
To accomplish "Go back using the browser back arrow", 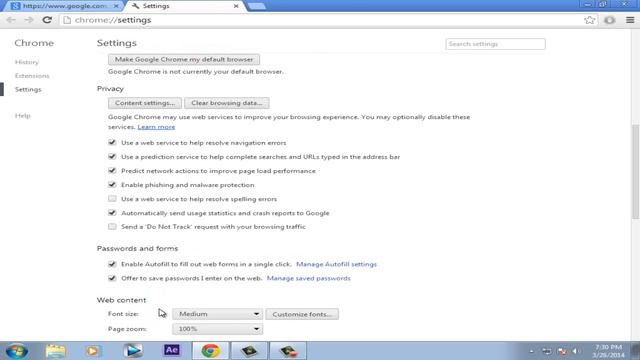I will pos(11,20).
